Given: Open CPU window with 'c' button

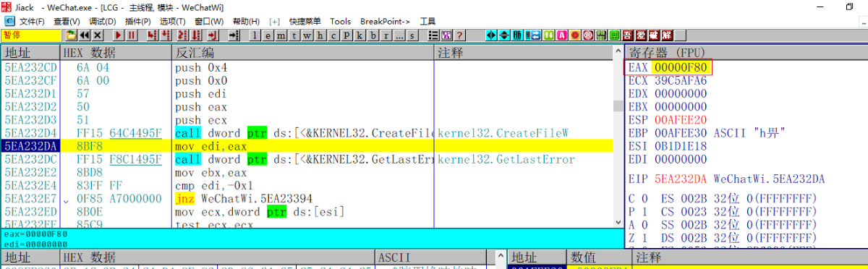Looking at the screenshot, I should tap(333, 35).
